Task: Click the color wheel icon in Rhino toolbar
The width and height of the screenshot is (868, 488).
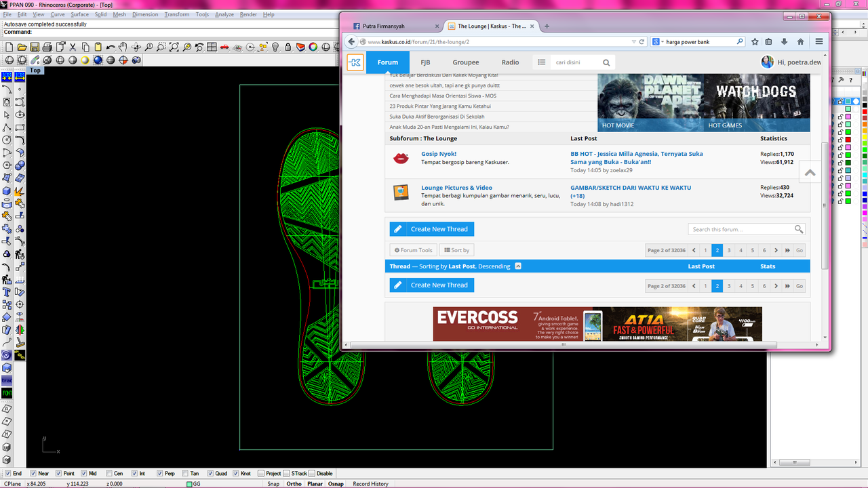Action: tap(313, 47)
